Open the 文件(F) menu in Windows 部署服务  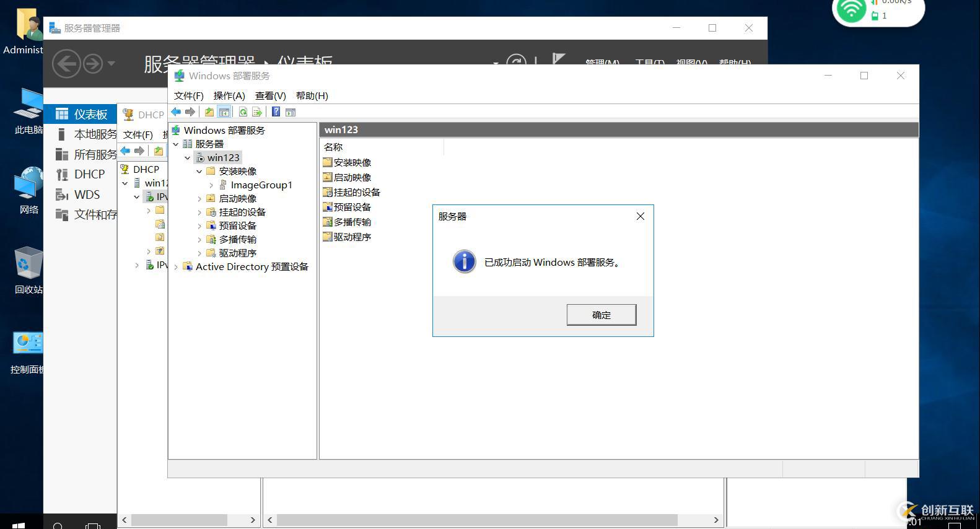pyautogui.click(x=189, y=95)
